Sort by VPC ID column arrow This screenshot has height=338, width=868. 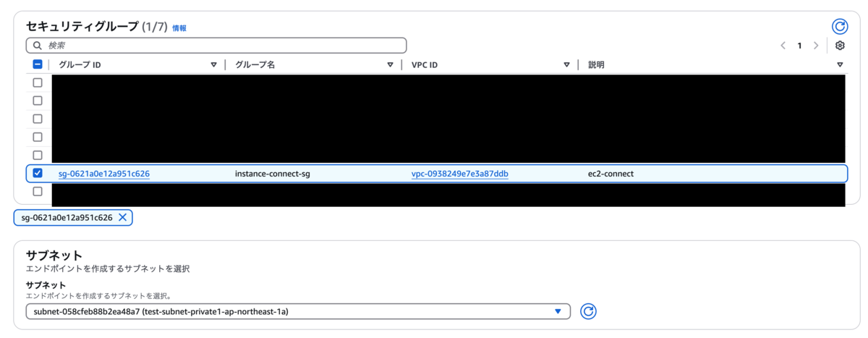[x=566, y=65]
